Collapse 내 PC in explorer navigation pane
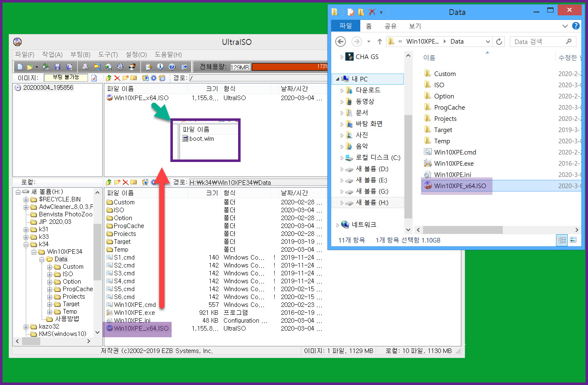588x385 pixels. 337,79
